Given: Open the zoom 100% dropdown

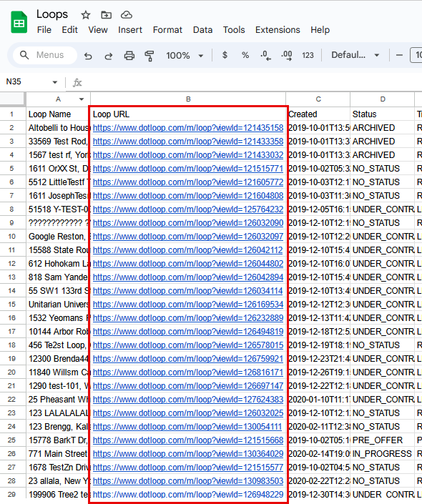Looking at the screenshot, I should pos(185,56).
